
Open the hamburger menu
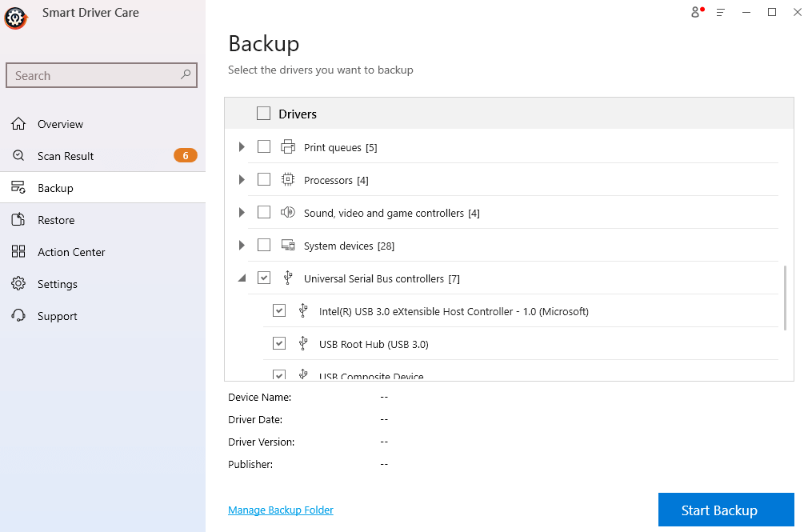pyautogui.click(x=720, y=12)
